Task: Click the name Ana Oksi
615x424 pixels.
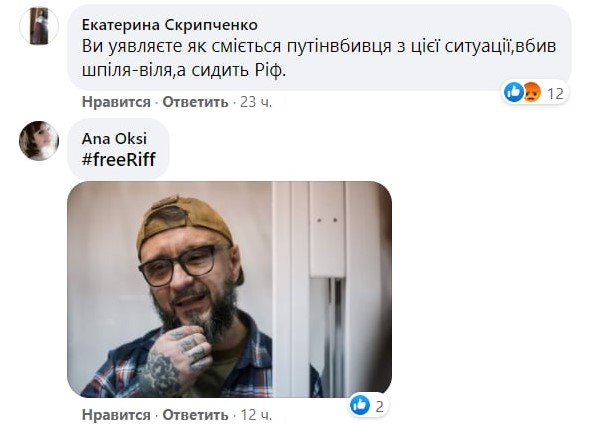Action: coord(114,138)
